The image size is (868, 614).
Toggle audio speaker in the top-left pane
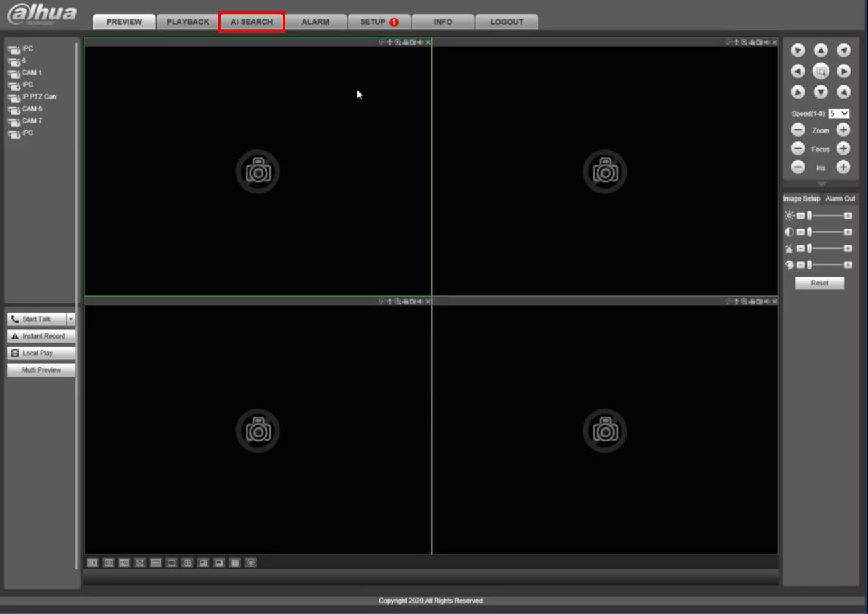click(x=421, y=42)
